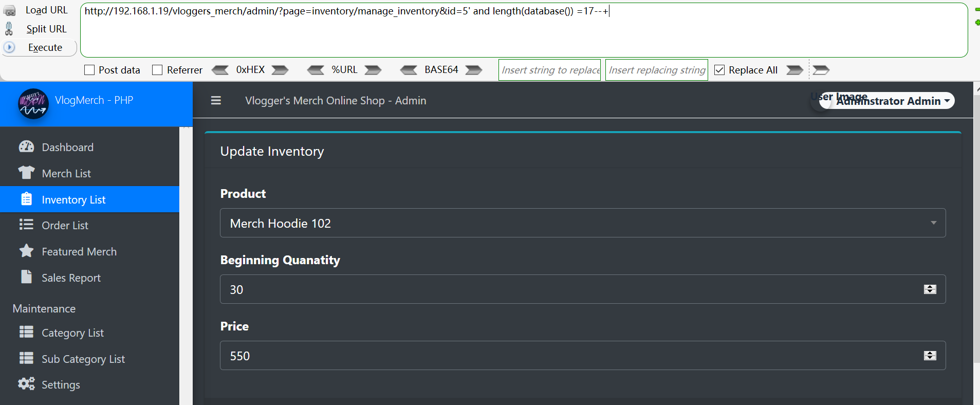The height and width of the screenshot is (405, 980).
Task: Focus the Insert replacing string field
Action: point(657,70)
